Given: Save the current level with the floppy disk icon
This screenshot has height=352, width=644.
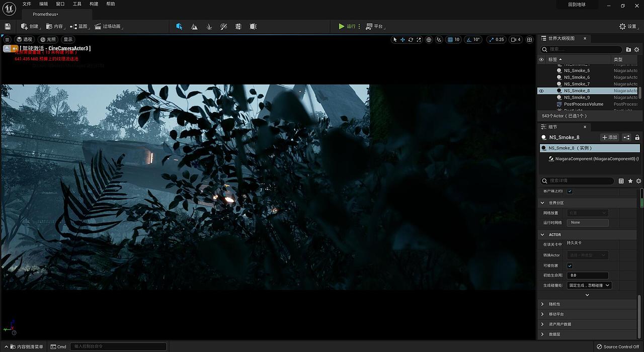Looking at the screenshot, I should 8,27.
